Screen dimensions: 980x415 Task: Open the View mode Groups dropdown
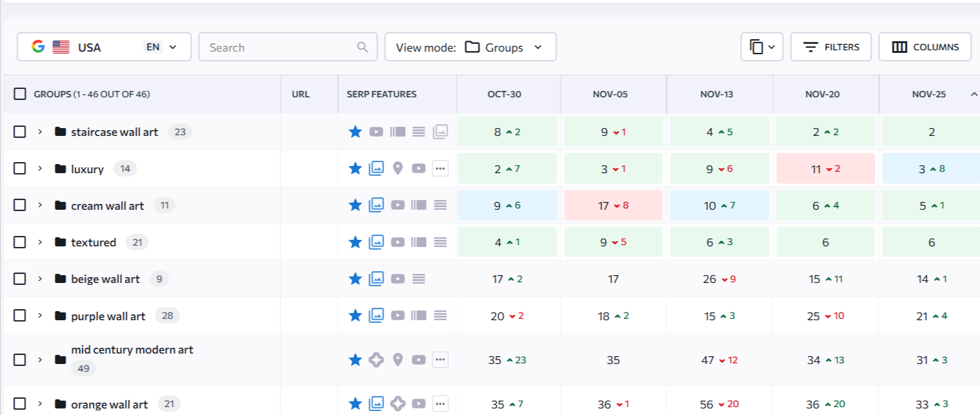pyautogui.click(x=470, y=47)
